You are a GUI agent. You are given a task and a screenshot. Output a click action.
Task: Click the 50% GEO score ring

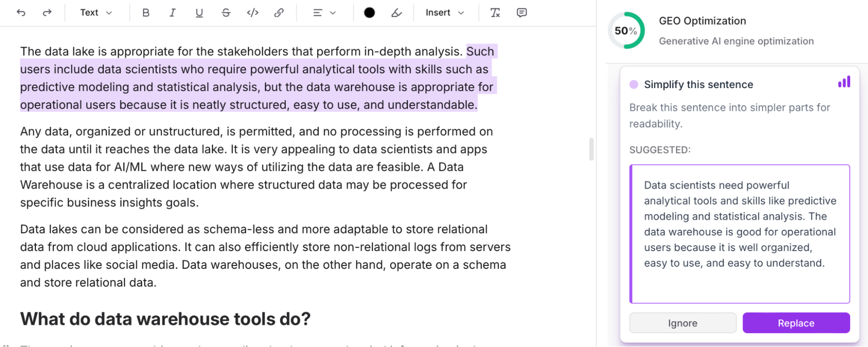coord(626,30)
